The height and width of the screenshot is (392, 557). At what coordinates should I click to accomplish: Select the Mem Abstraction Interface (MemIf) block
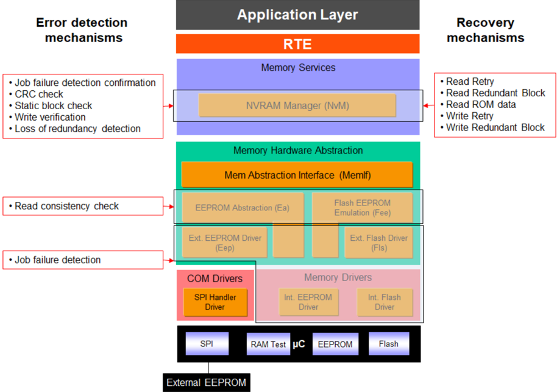click(x=297, y=175)
